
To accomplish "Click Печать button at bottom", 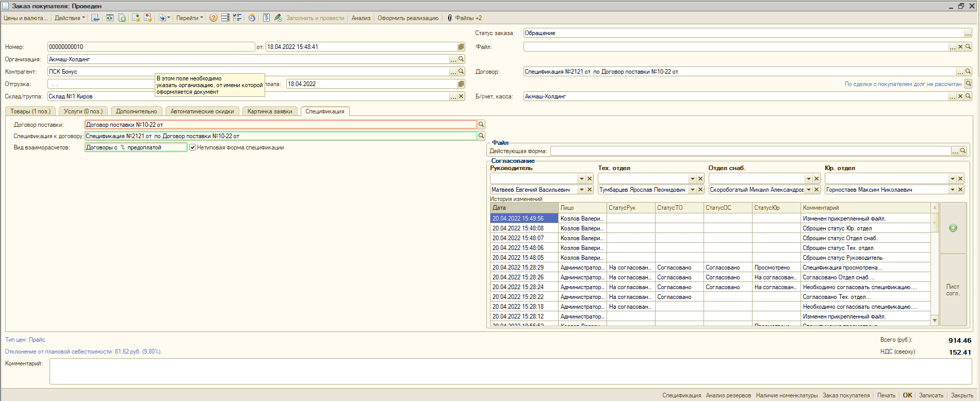I will pos(886,395).
